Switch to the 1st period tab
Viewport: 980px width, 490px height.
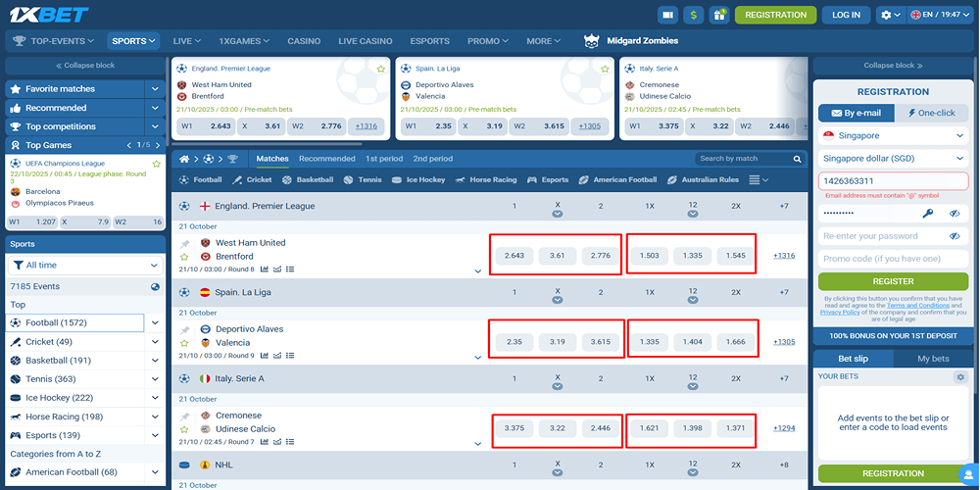pos(384,159)
